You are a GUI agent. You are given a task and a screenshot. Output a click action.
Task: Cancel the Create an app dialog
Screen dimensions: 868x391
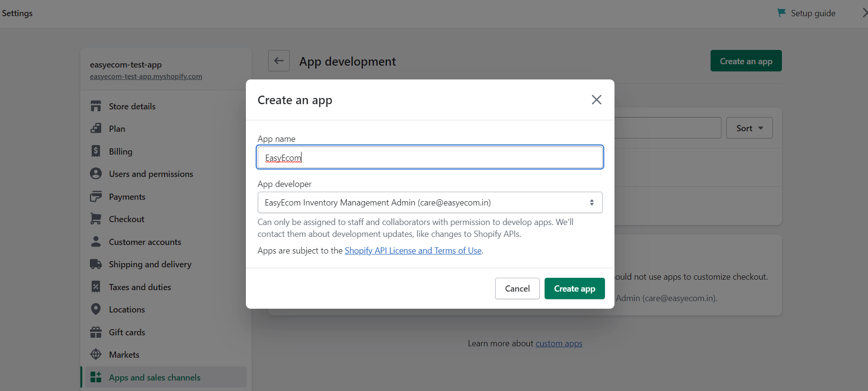pyautogui.click(x=517, y=289)
